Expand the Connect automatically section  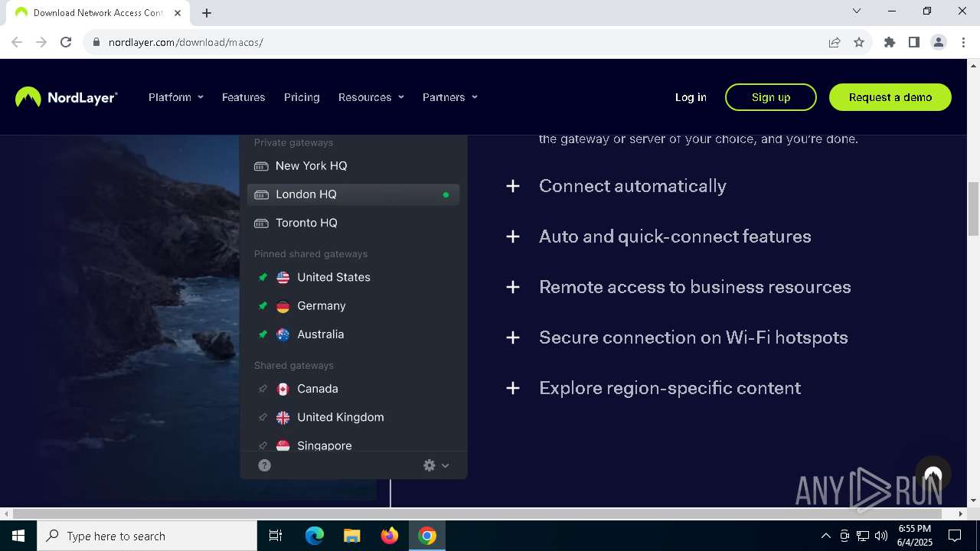616,186
